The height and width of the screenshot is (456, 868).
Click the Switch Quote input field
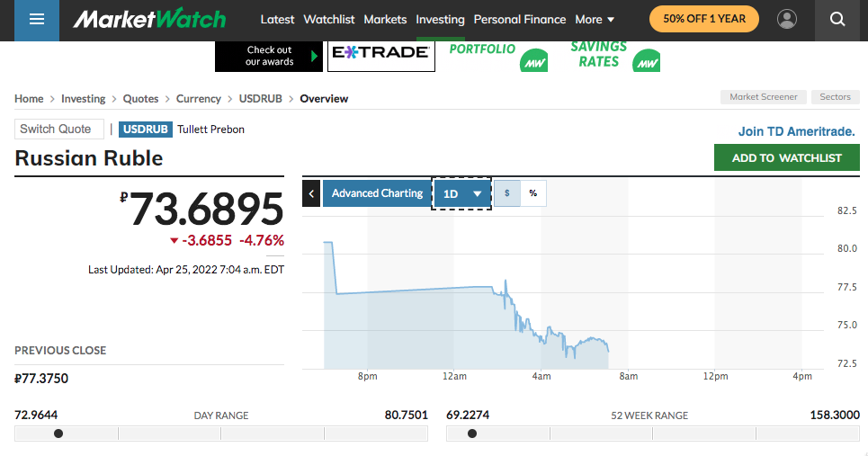coord(59,129)
